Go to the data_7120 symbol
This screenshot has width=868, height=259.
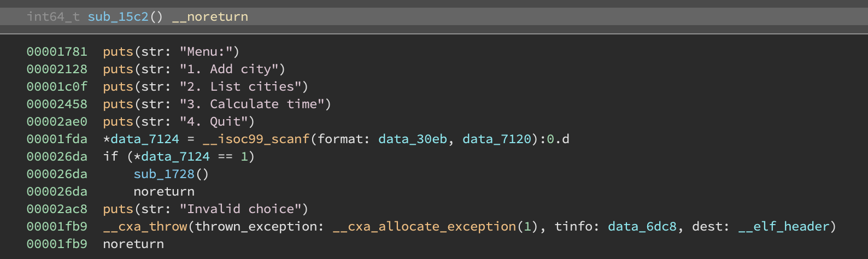pos(496,139)
